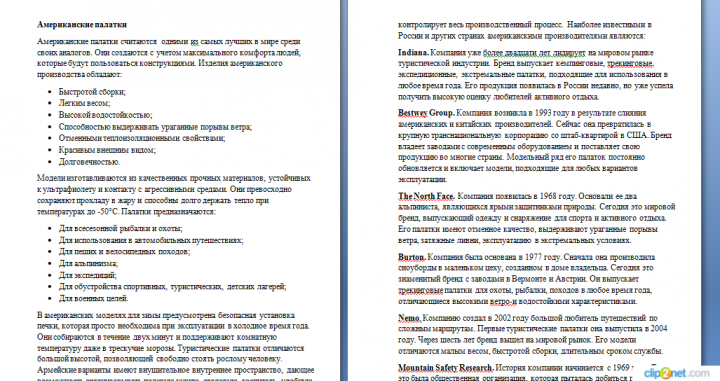This screenshot has width=720, height=381.
Task: Click the bullet "Высокой водостойкостью;"
Action: (105, 115)
